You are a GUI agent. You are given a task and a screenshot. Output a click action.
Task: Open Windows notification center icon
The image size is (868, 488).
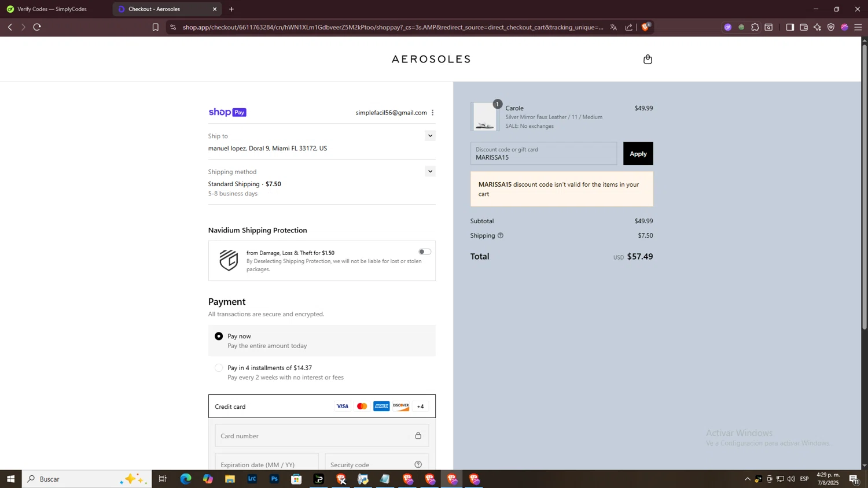pos(854,479)
